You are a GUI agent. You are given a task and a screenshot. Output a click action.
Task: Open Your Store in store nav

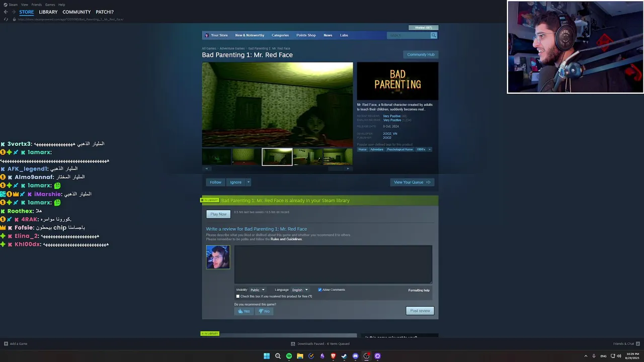click(219, 35)
